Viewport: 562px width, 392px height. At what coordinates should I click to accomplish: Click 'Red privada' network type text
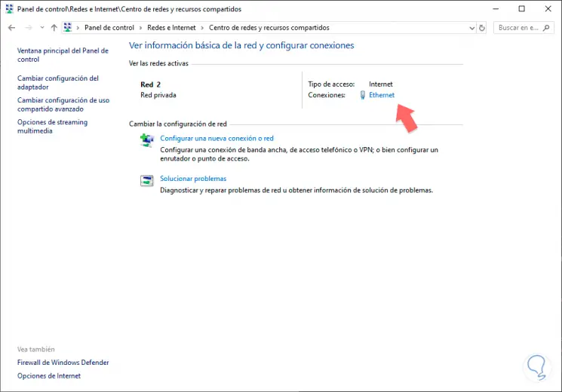(158, 95)
